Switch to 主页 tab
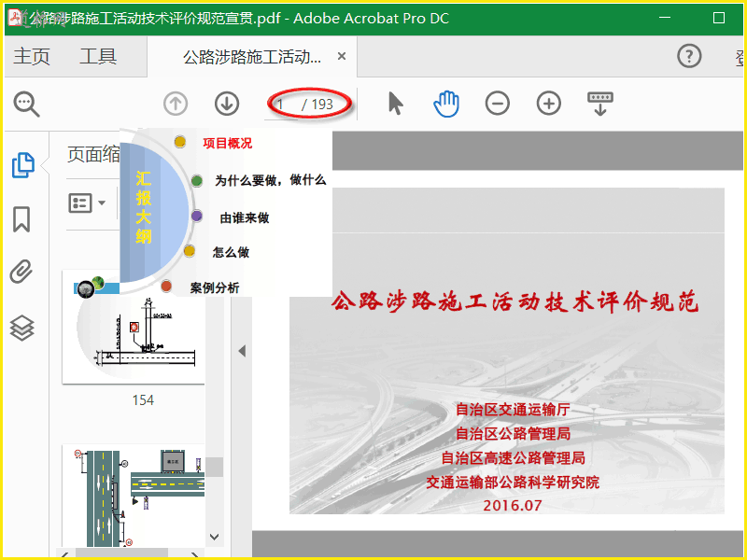The width and height of the screenshot is (747, 560). (x=32, y=56)
